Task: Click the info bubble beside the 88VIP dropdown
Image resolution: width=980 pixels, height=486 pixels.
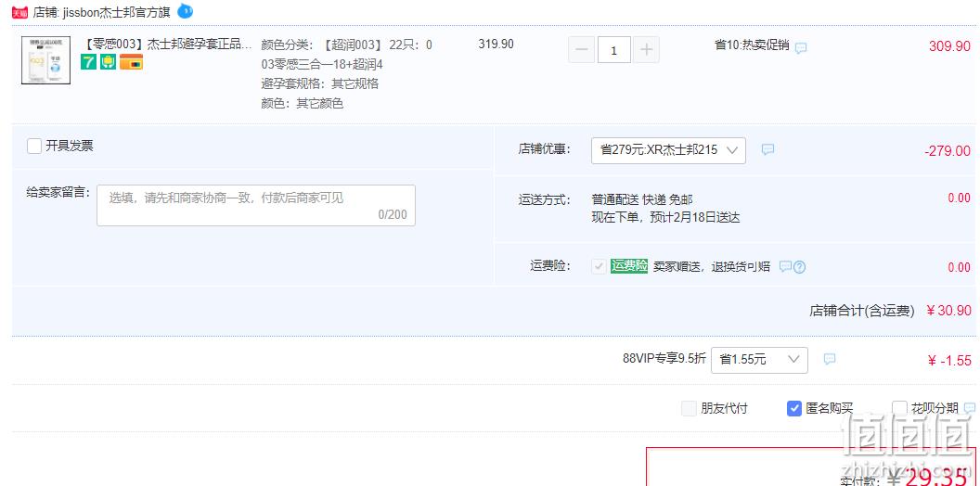Action: point(830,359)
